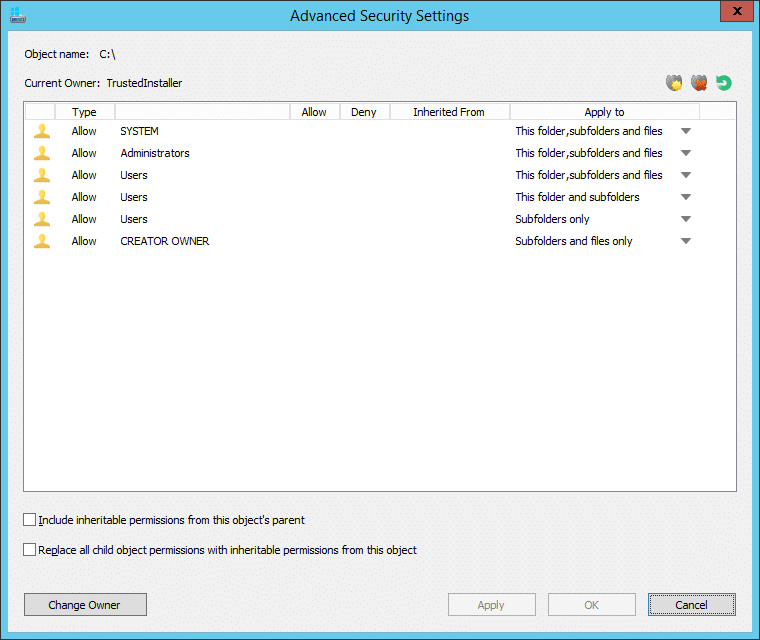The height and width of the screenshot is (640, 760).
Task: Open the Apply to dropdown for SYSTEM
Action: (686, 131)
